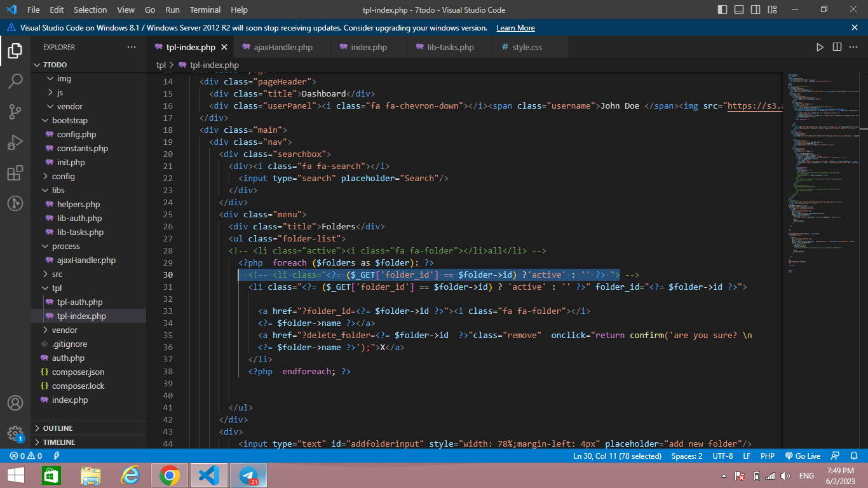Click Learn More link in banner
This screenshot has width=868, height=488.
[x=515, y=28]
